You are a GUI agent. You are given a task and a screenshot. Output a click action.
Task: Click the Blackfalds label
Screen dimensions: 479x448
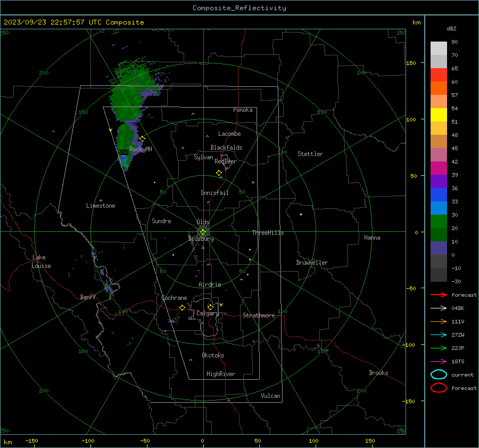(x=226, y=148)
